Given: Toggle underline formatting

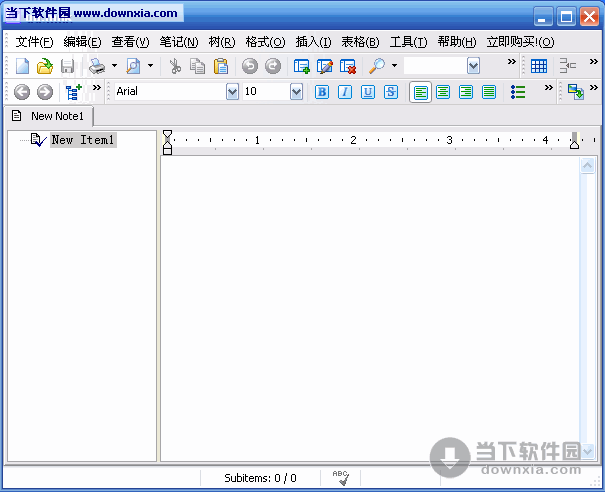Looking at the screenshot, I should tap(368, 92).
